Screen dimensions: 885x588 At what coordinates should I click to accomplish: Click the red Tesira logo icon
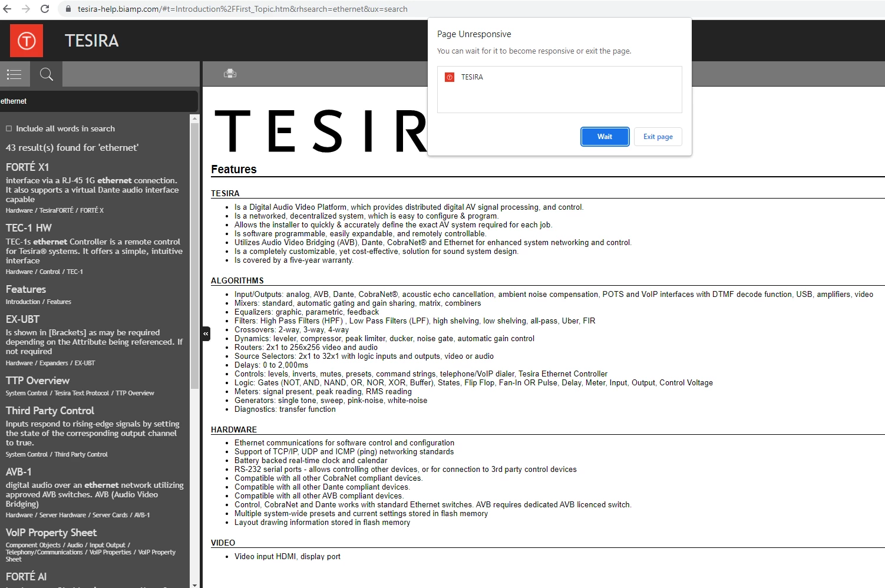coord(27,41)
